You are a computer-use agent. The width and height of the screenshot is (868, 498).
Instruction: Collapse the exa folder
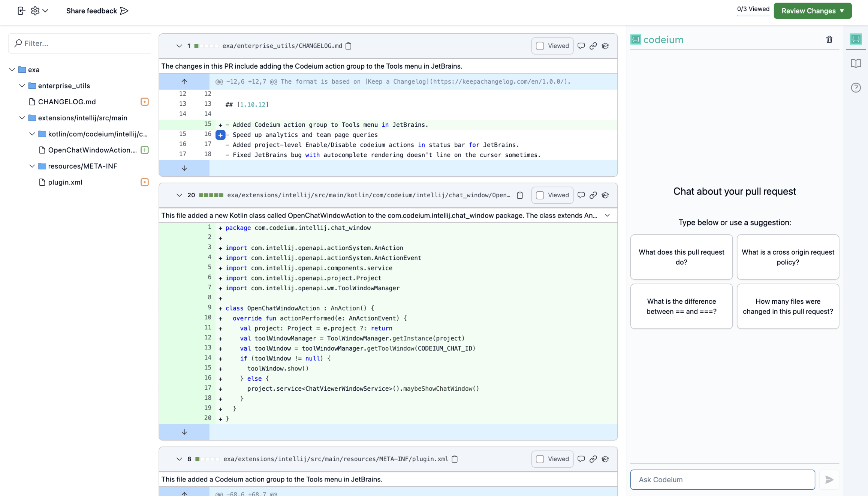pos(12,70)
